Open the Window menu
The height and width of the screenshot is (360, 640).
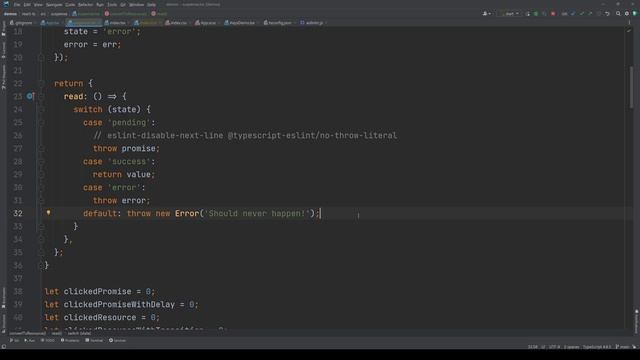click(136, 4)
